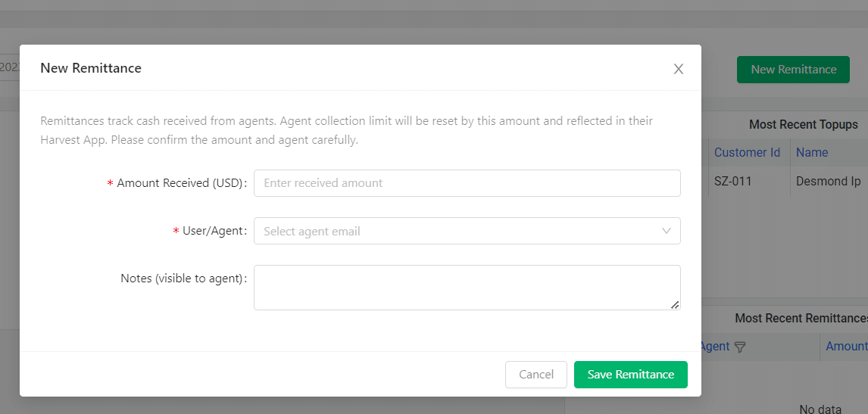Grab the Notes textarea resize handle
This screenshot has height=414, width=868.
[674, 304]
